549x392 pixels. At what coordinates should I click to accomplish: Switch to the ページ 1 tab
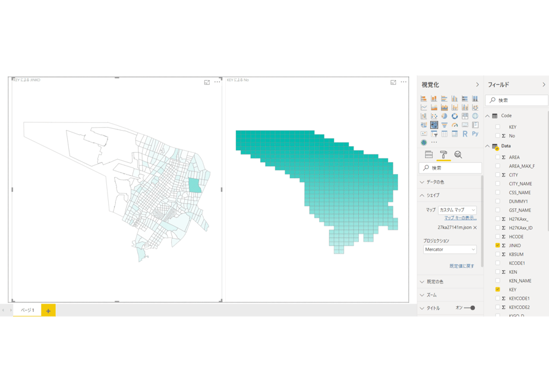(x=27, y=310)
